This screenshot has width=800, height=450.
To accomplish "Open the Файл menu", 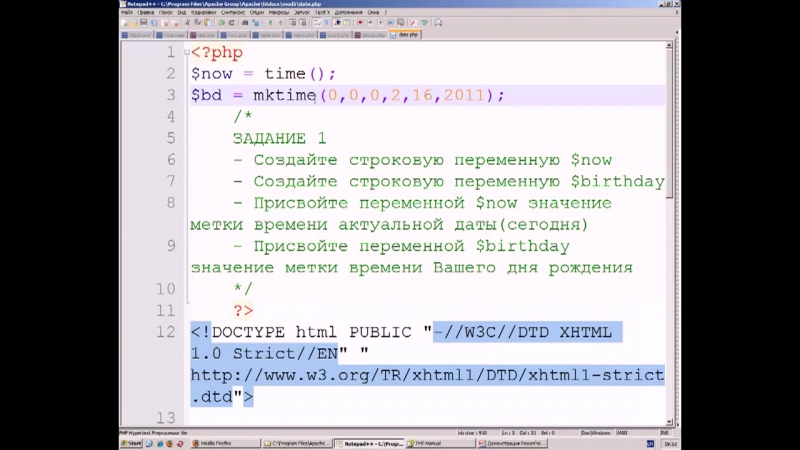I will (125, 12).
